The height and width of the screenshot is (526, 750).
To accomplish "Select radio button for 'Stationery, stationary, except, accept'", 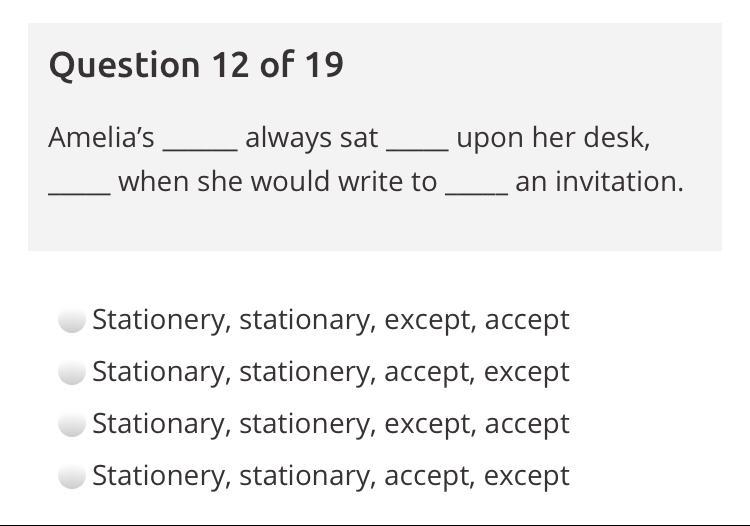I will pyautogui.click(x=71, y=321).
